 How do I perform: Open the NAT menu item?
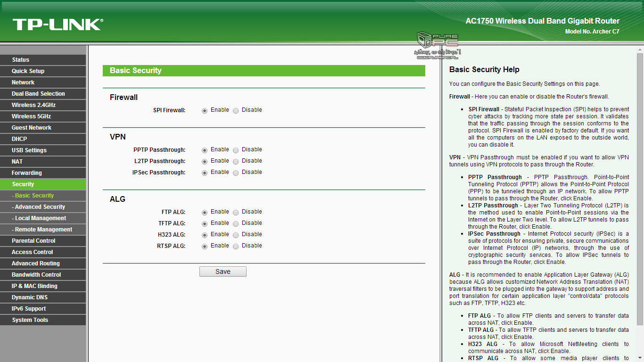coord(43,162)
